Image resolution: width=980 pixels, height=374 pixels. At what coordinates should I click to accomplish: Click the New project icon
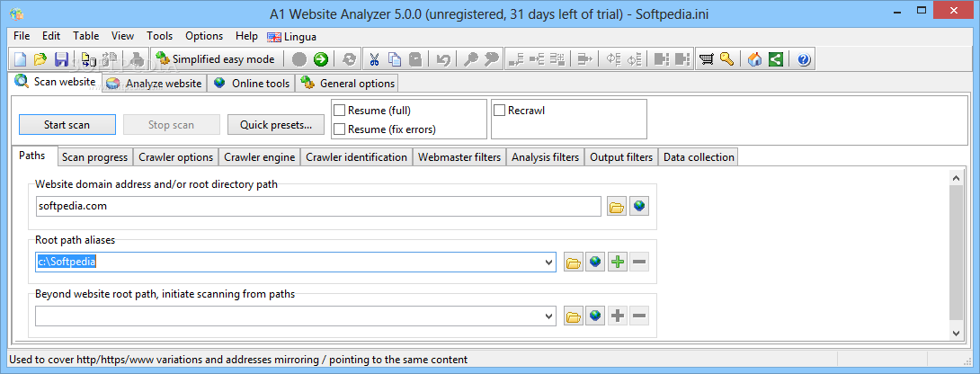click(x=21, y=59)
